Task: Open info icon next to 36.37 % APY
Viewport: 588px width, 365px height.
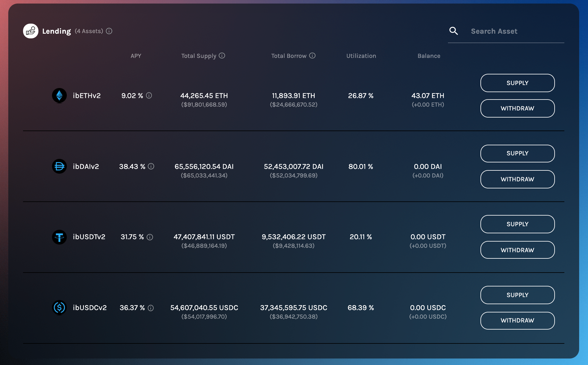Action: click(x=151, y=308)
